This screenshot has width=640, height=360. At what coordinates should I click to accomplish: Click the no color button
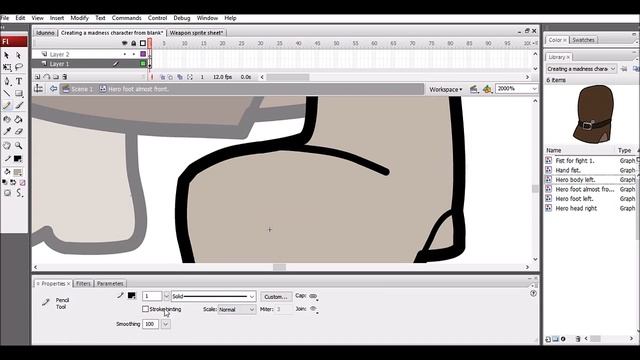pyautogui.click(x=22, y=182)
